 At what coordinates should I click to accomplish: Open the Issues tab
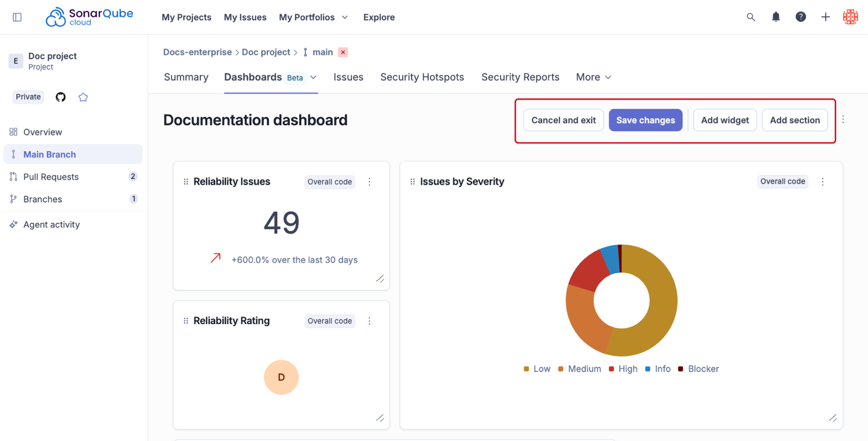[x=348, y=77]
